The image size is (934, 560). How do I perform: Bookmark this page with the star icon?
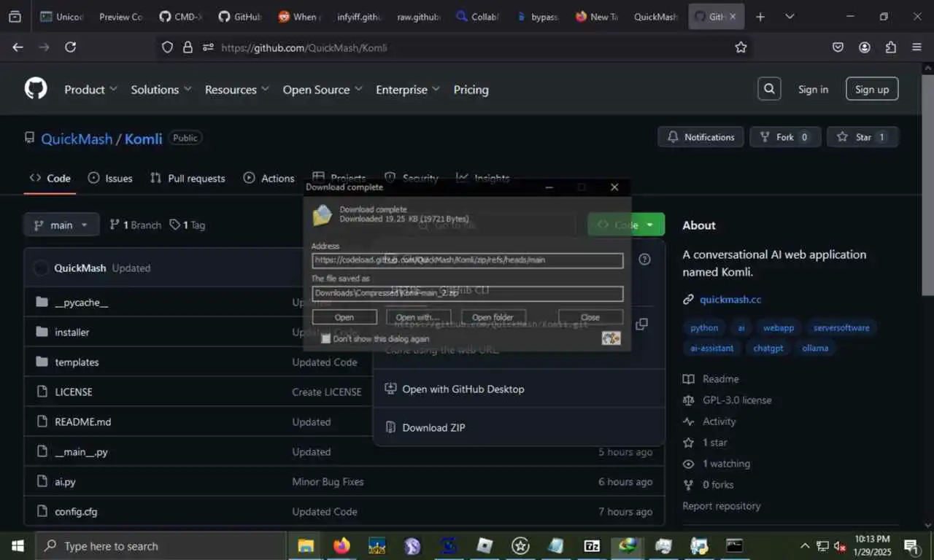[741, 47]
